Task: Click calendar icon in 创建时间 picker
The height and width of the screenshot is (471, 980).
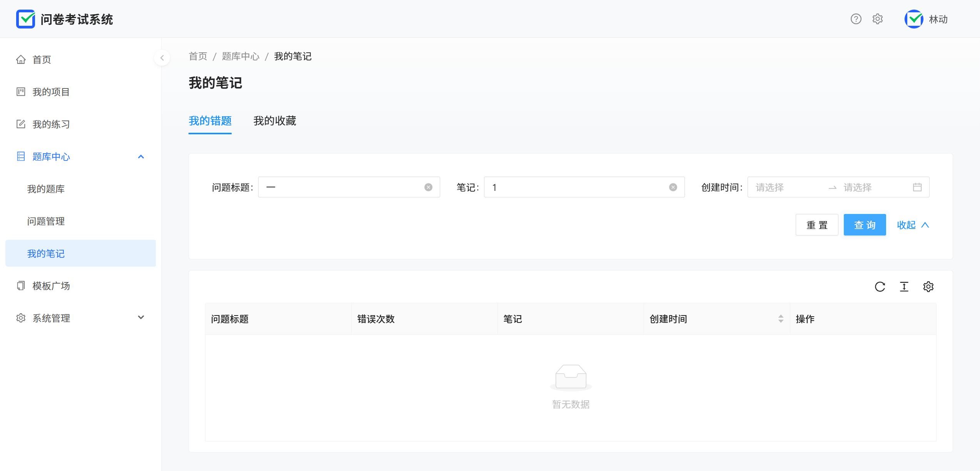Action: click(917, 187)
